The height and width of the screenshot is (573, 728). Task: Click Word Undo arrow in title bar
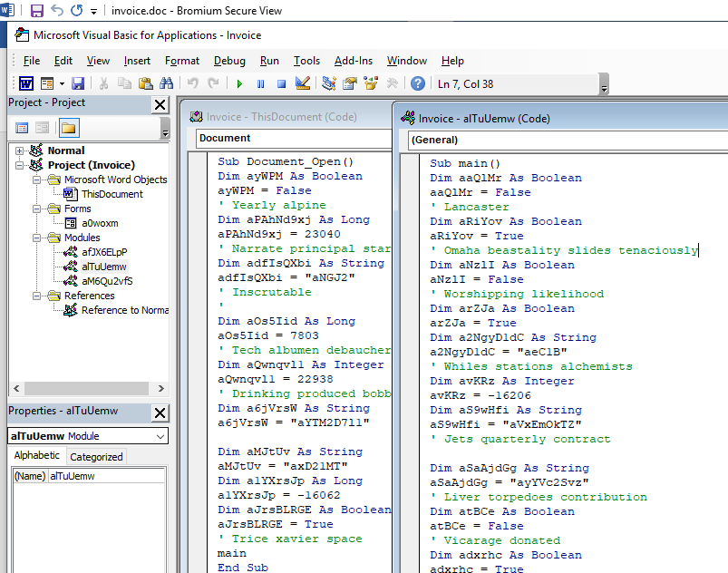(56, 10)
